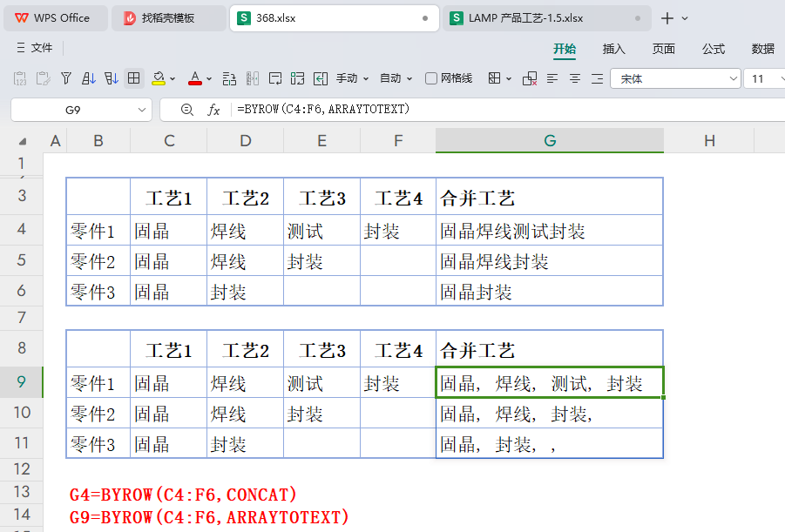
Task: Click the fill color bucket icon
Action: (159, 78)
